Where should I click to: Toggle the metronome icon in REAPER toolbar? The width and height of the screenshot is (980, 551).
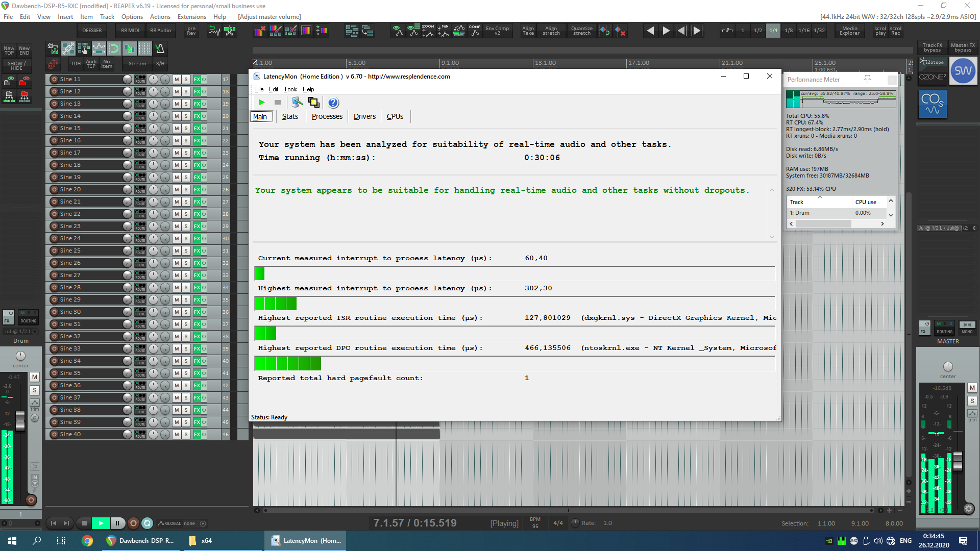(x=160, y=49)
